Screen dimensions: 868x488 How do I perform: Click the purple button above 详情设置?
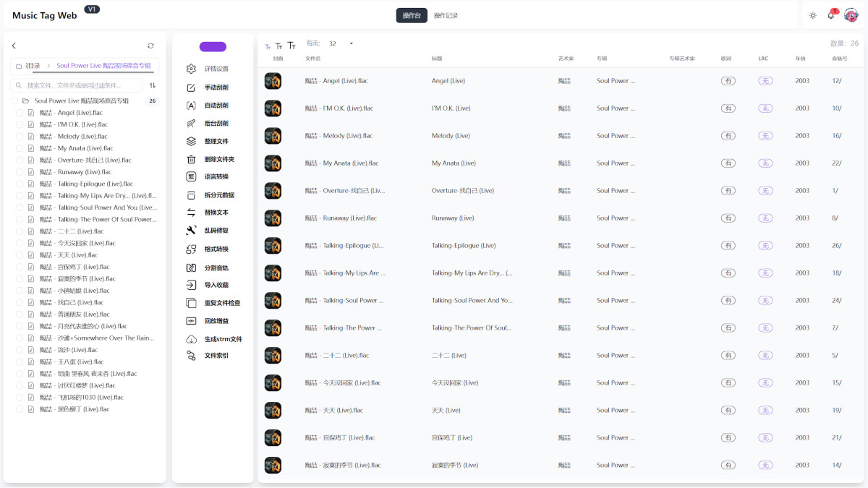(213, 47)
